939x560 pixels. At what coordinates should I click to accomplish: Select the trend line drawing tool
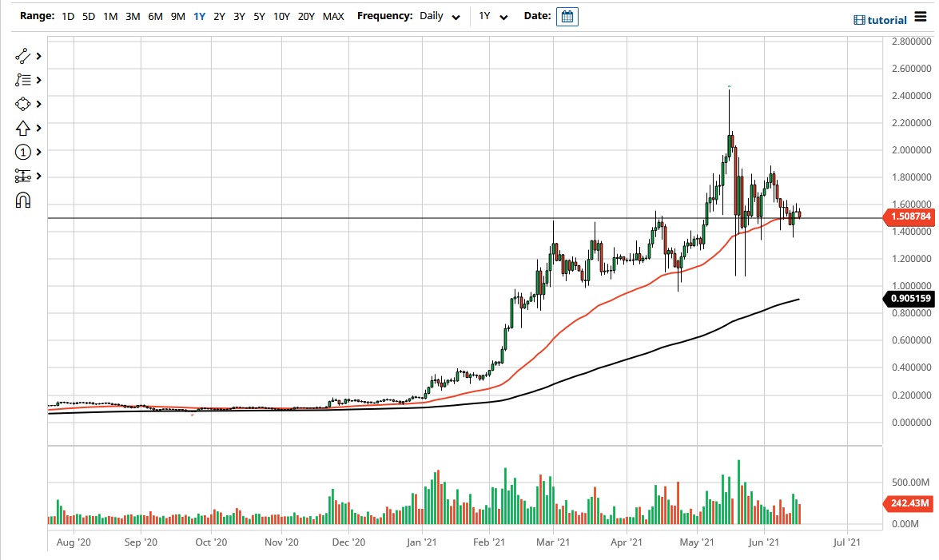click(22, 56)
